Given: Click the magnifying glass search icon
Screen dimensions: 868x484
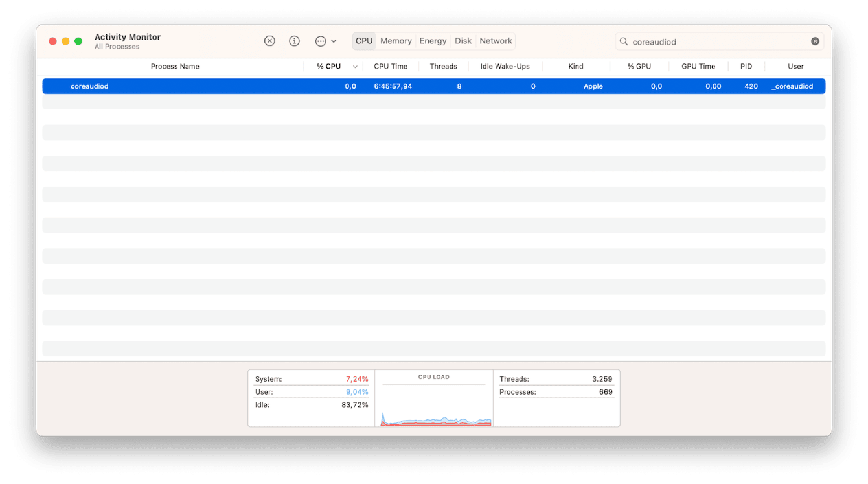Looking at the screenshot, I should point(624,41).
